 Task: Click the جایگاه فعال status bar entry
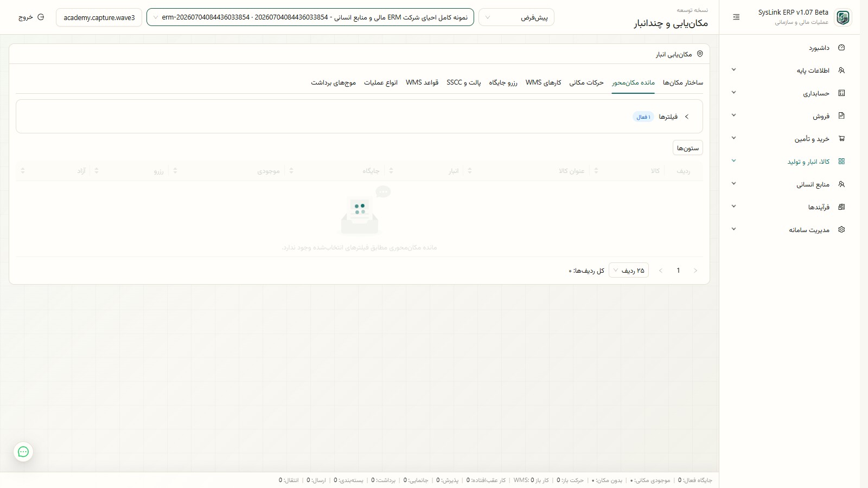pos(695,480)
